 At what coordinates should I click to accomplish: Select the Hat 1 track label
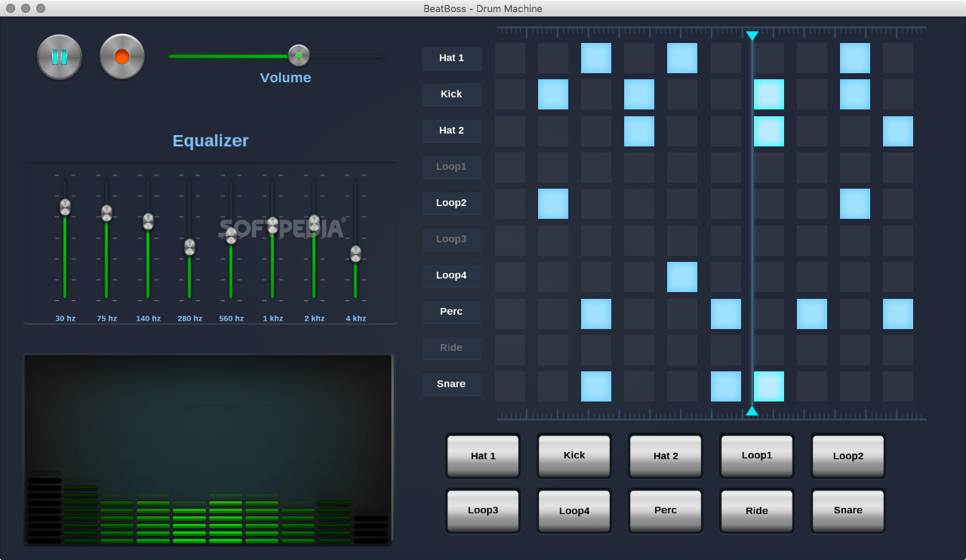pyautogui.click(x=451, y=58)
